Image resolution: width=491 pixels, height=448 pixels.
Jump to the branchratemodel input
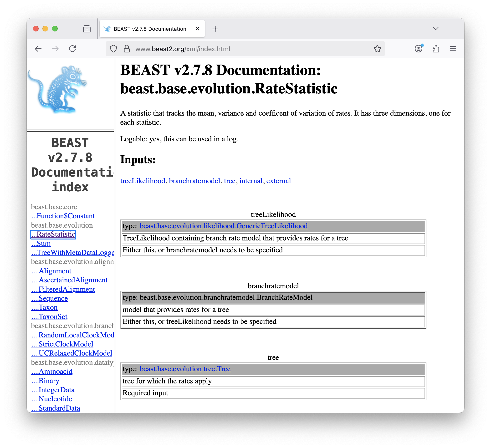[x=194, y=181]
